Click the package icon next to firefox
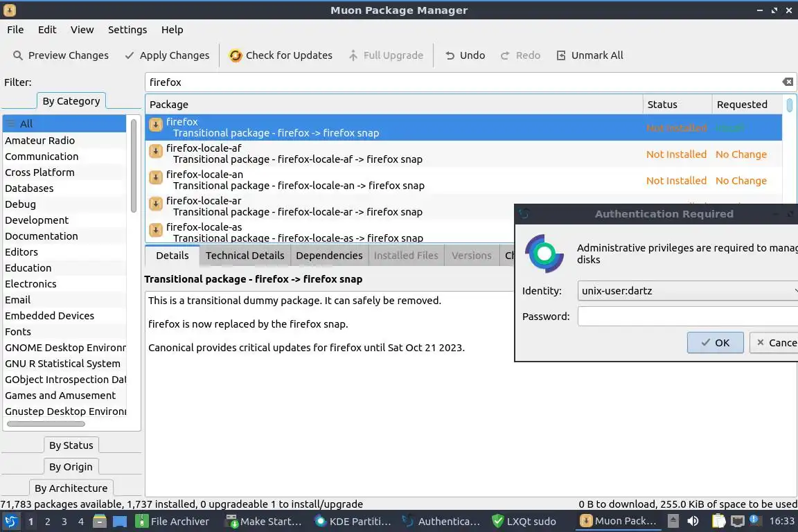The image size is (798, 532). [156, 125]
